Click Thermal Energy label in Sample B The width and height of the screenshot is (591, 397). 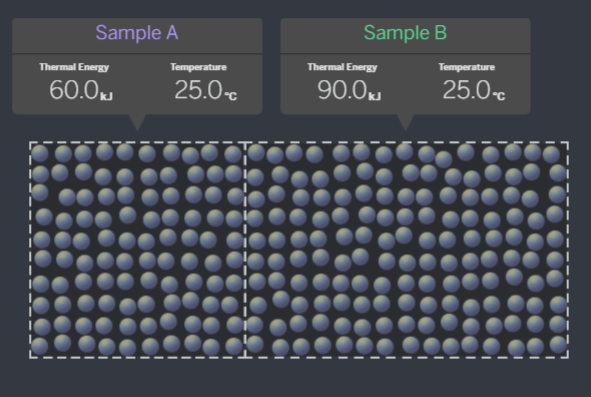(x=342, y=67)
